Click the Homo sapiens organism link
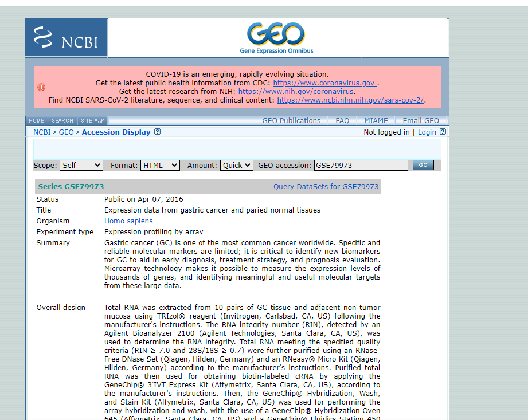The image size is (528, 420). click(x=128, y=221)
